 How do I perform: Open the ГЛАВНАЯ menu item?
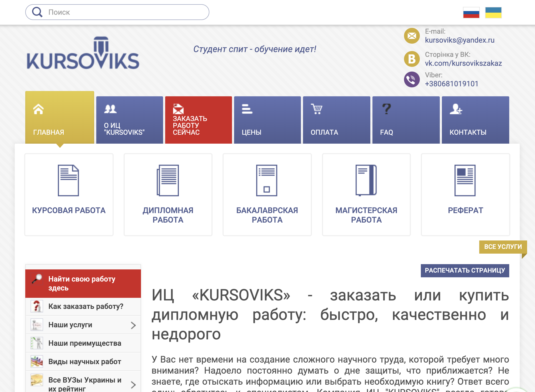click(x=60, y=117)
